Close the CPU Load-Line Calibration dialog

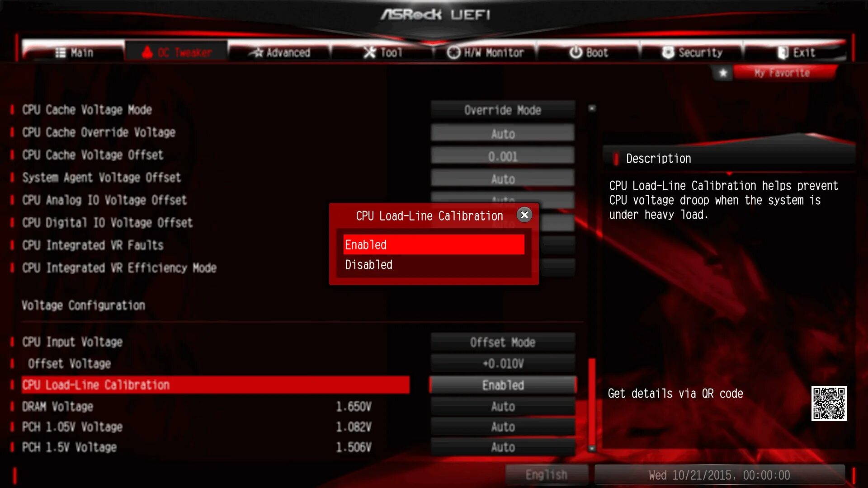pos(524,215)
